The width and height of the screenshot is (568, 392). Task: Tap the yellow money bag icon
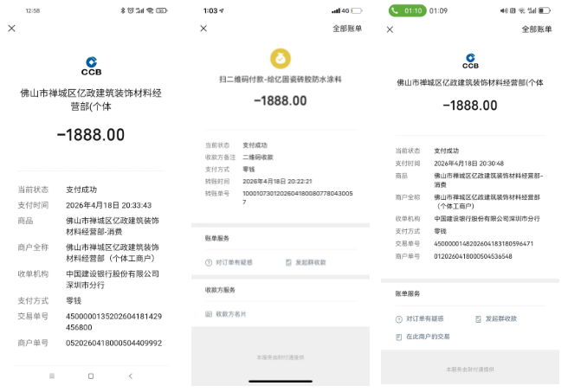point(281,59)
